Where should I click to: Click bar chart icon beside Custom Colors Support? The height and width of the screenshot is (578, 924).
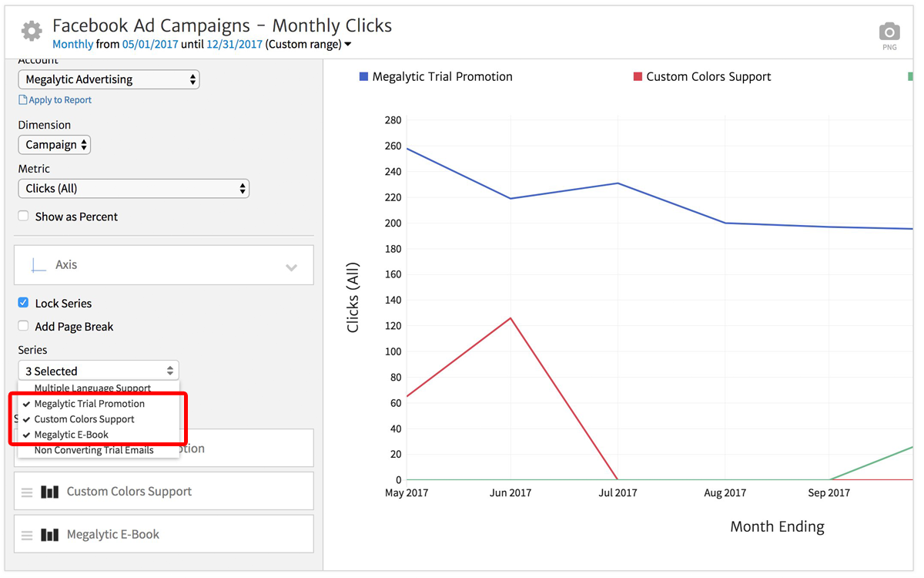click(x=50, y=492)
